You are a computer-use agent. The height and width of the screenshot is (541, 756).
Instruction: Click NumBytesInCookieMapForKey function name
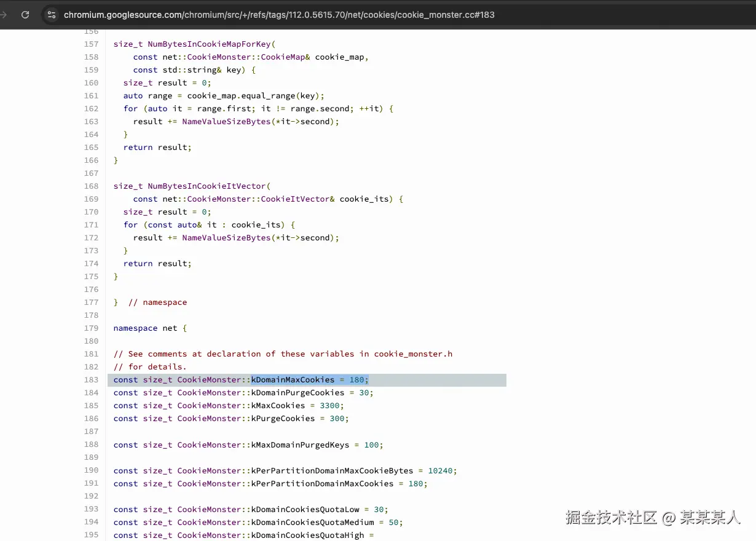tap(209, 44)
